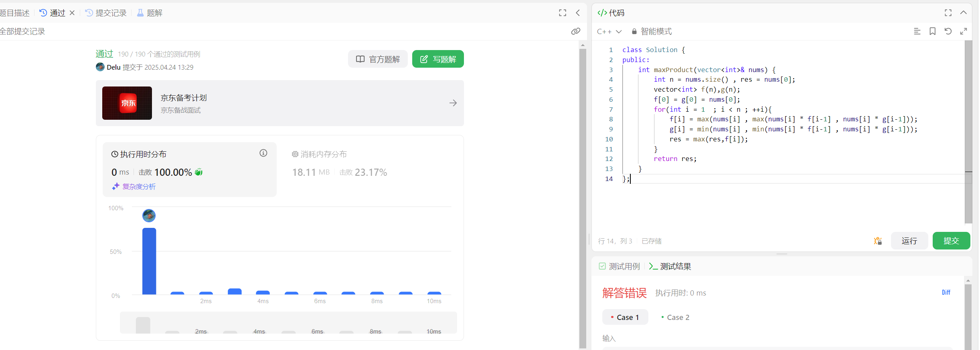Image resolution: width=980 pixels, height=350 pixels.
Task: Select Case 1 test result
Action: [x=625, y=317]
